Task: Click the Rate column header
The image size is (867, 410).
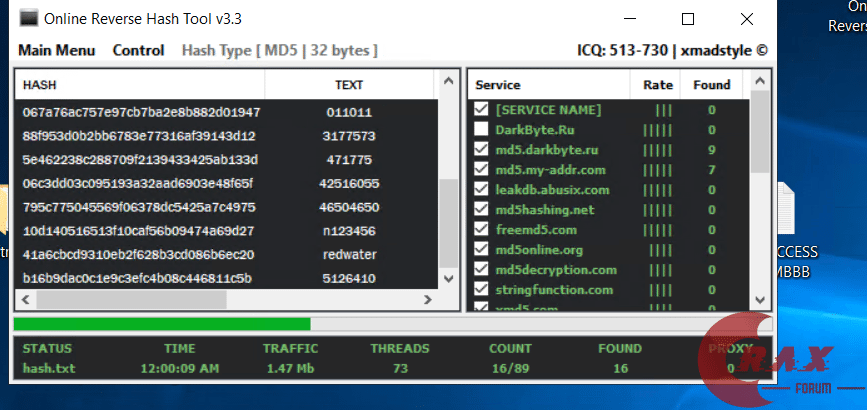Action: click(x=655, y=85)
